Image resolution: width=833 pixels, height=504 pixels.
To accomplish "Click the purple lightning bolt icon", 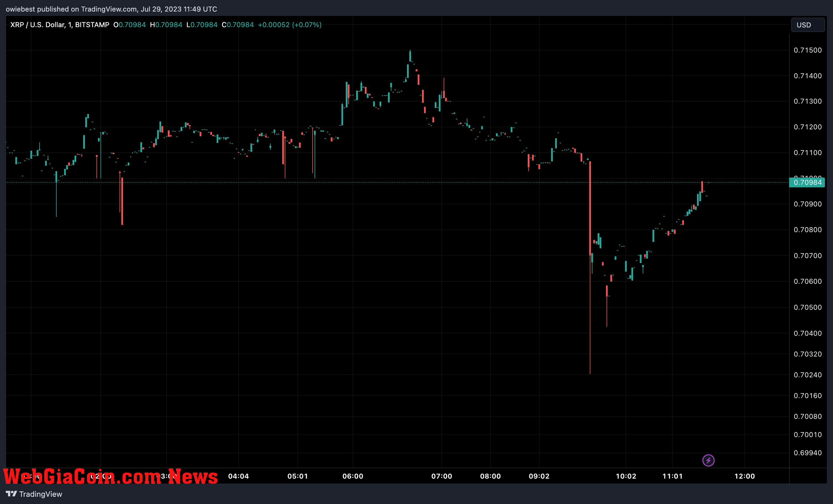I will coord(708,460).
